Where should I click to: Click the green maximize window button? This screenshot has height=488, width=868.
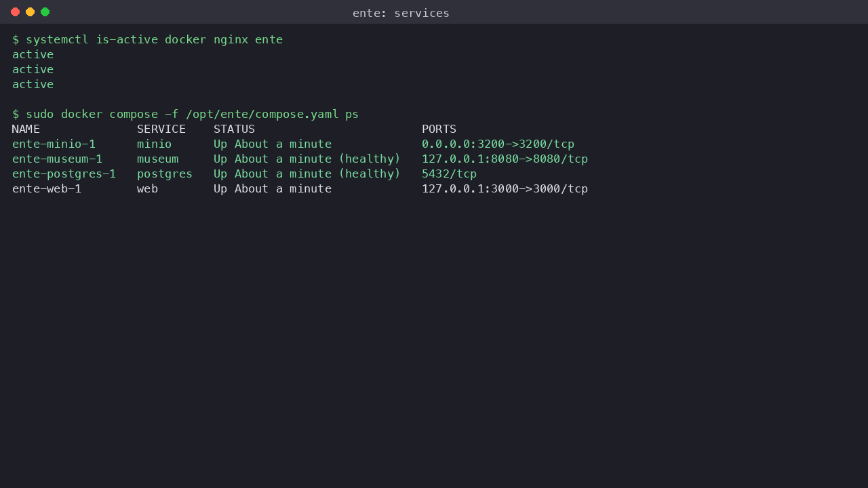click(45, 12)
